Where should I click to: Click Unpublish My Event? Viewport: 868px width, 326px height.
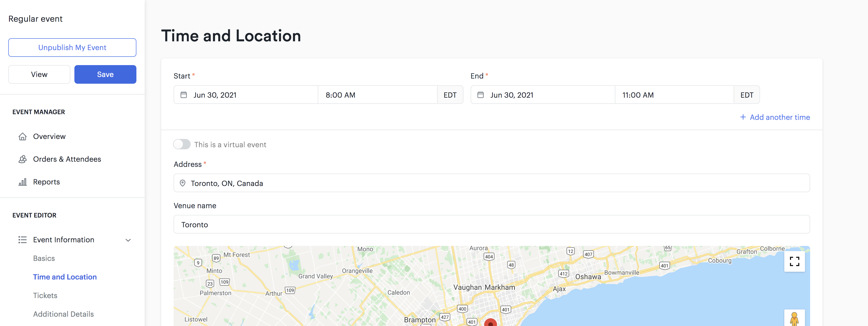point(72,48)
